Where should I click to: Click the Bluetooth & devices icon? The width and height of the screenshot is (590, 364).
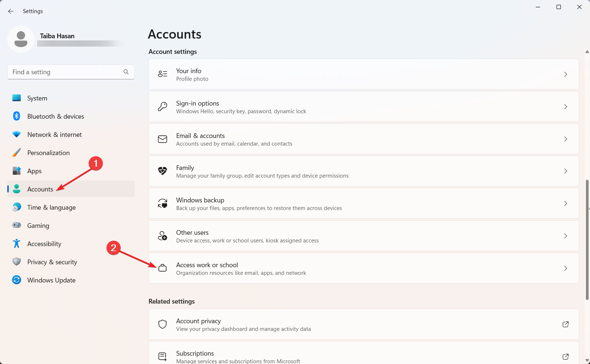pos(16,116)
